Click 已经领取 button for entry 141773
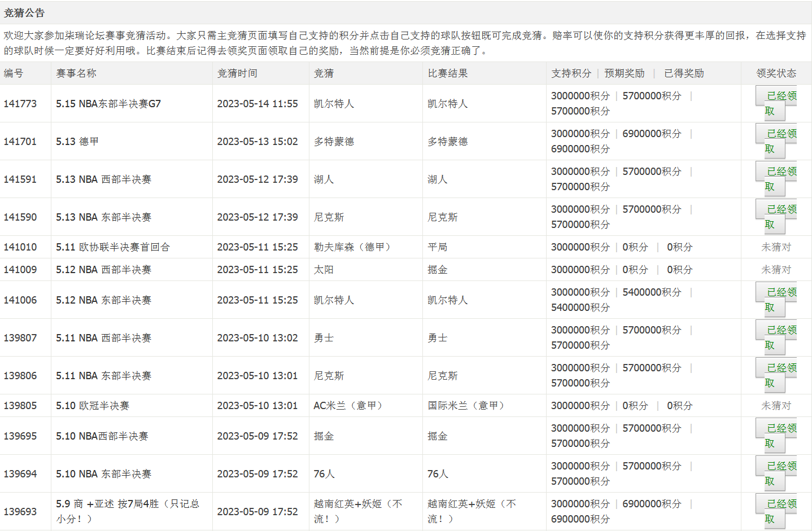This screenshot has width=812, height=531. [x=776, y=103]
